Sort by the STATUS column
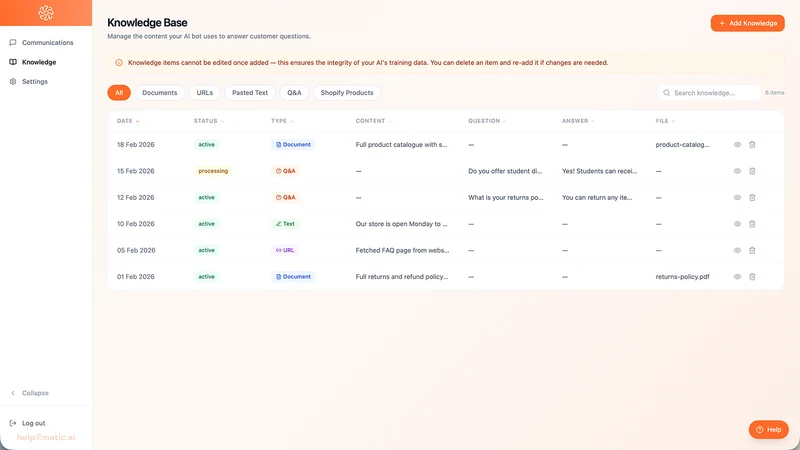This screenshot has height=450, width=800. [x=209, y=121]
